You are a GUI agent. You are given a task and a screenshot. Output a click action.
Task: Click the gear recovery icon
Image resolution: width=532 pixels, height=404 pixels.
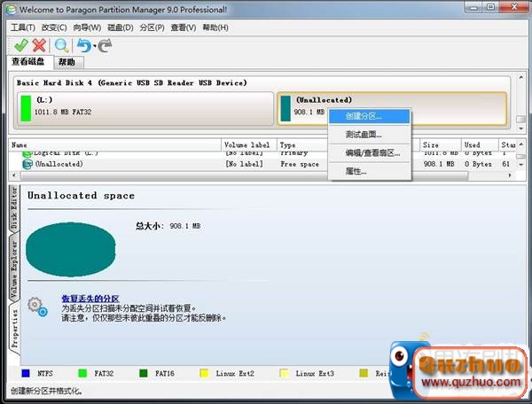pyautogui.click(x=38, y=307)
